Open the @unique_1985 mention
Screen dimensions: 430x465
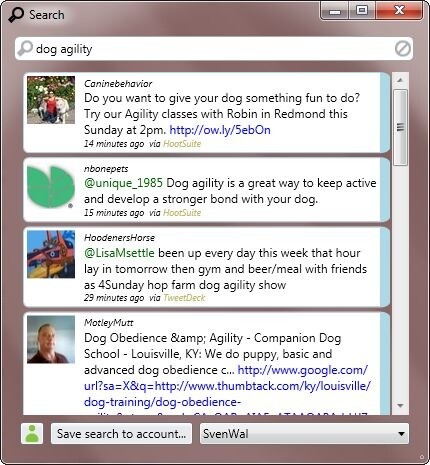[123, 183]
